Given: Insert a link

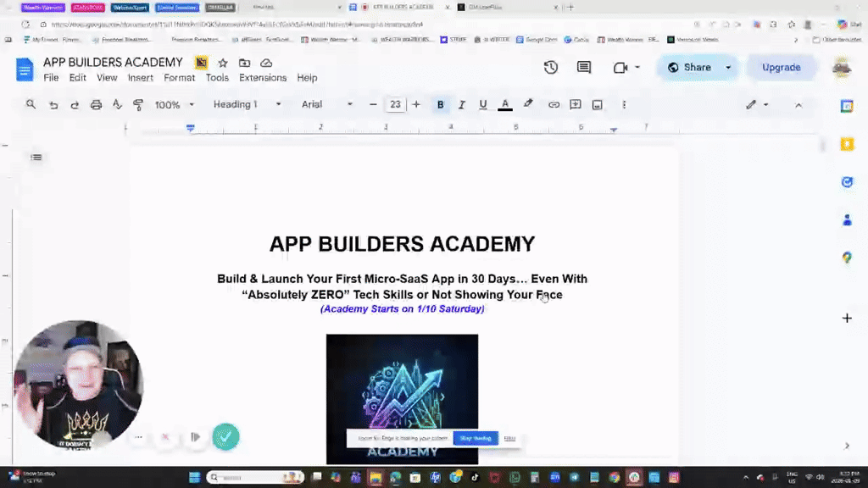Looking at the screenshot, I should coord(554,104).
